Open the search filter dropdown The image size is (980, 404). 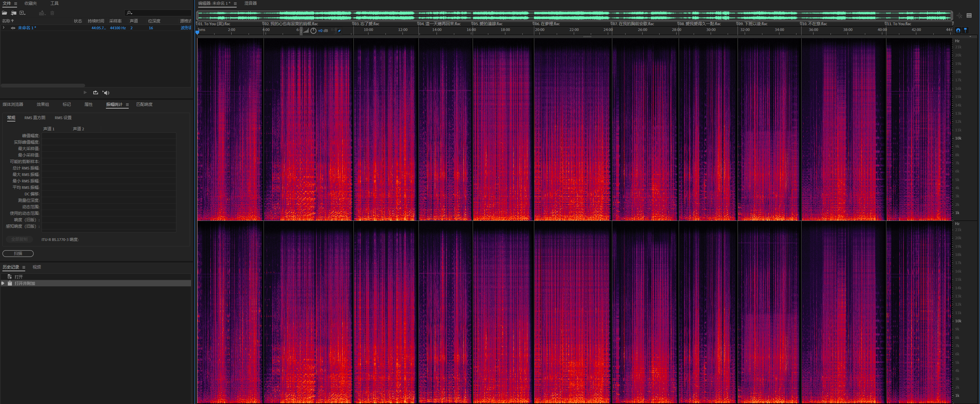tap(130, 13)
